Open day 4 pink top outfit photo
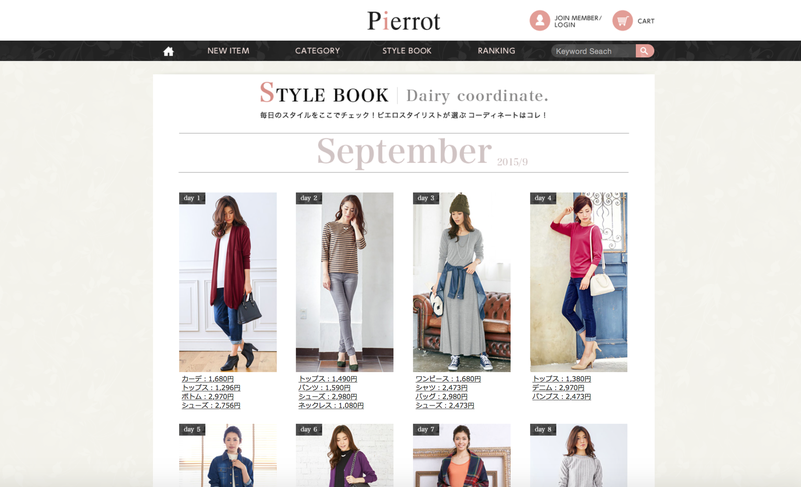Viewport: 801px width, 487px height. coord(579,282)
